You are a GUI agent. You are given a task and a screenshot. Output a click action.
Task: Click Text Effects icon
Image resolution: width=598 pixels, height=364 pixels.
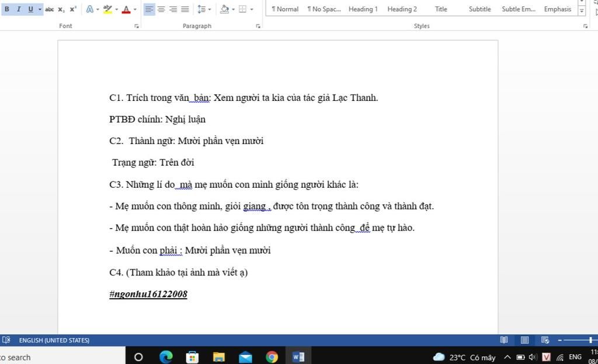point(89,9)
